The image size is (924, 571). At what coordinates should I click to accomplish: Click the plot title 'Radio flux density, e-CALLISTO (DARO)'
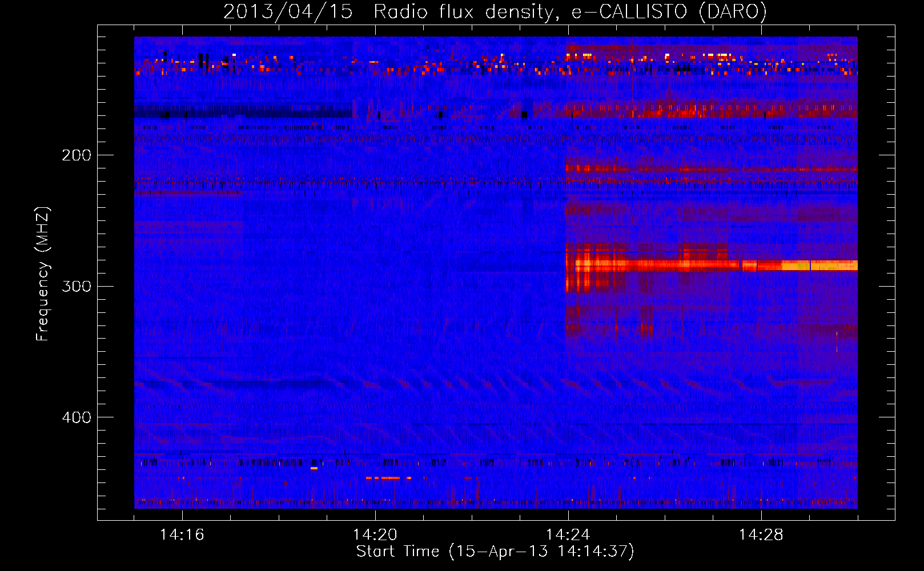(x=570, y=12)
